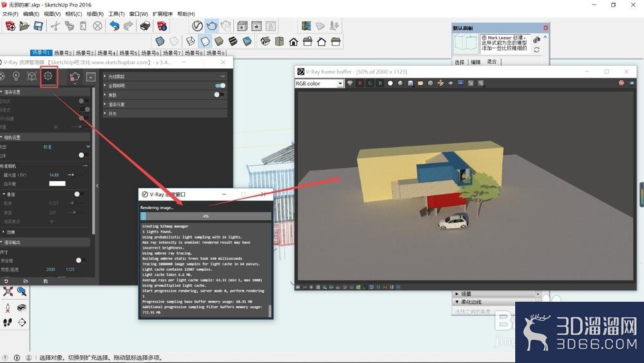The image size is (644, 363).
Task: Switch to scene tab 场景号5
Action: (128, 53)
